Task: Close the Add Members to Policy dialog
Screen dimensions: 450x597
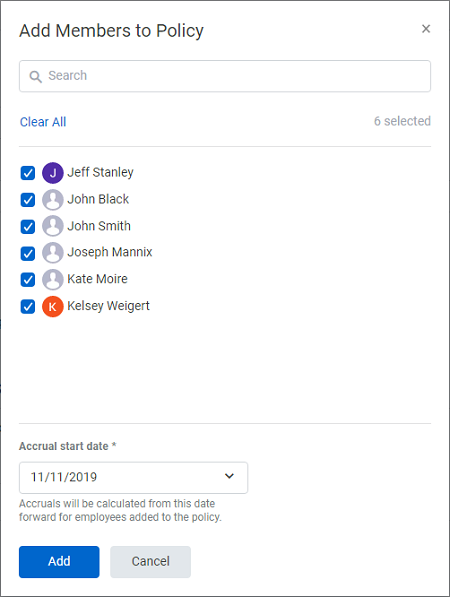Action: click(x=426, y=29)
